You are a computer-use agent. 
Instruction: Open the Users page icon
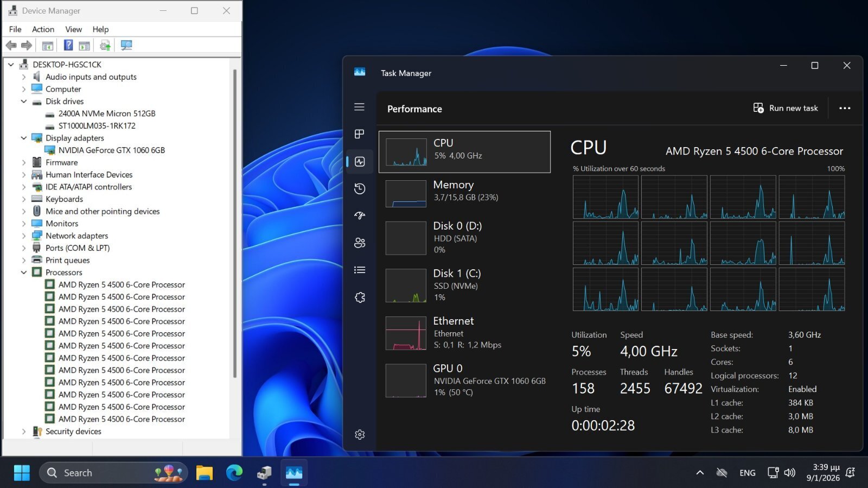coord(359,243)
